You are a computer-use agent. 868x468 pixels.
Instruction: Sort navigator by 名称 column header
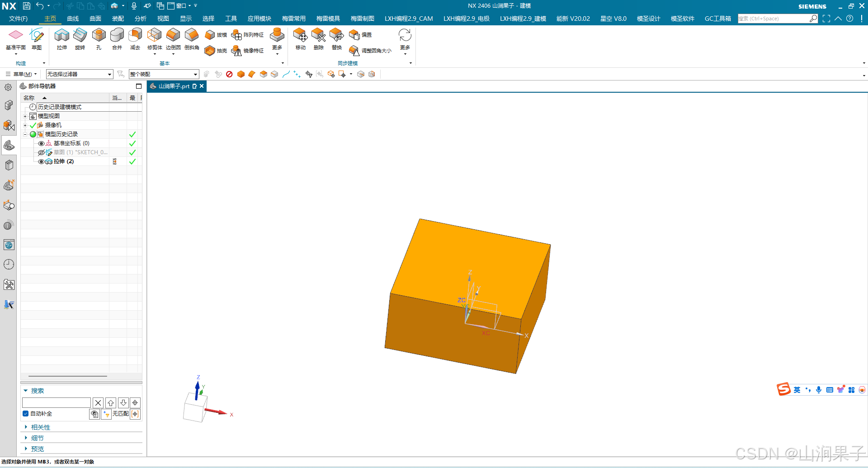pos(65,98)
